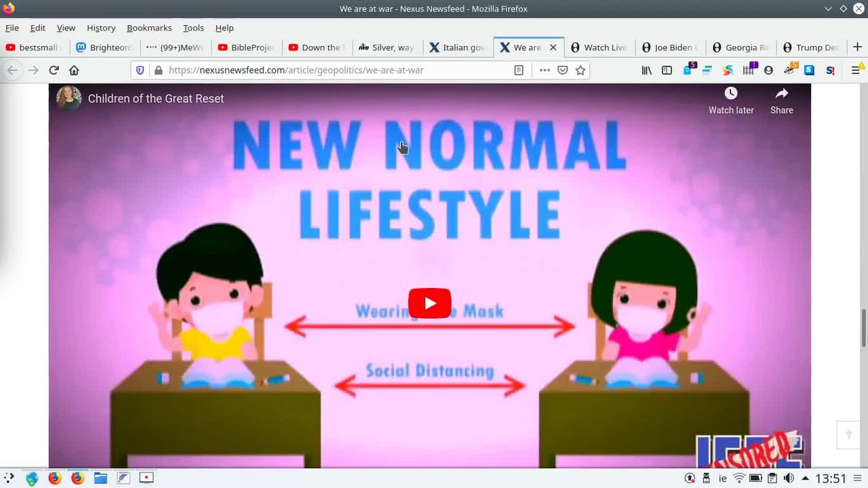Open the page actions three-dot menu
The width and height of the screenshot is (868, 488).
tap(544, 70)
